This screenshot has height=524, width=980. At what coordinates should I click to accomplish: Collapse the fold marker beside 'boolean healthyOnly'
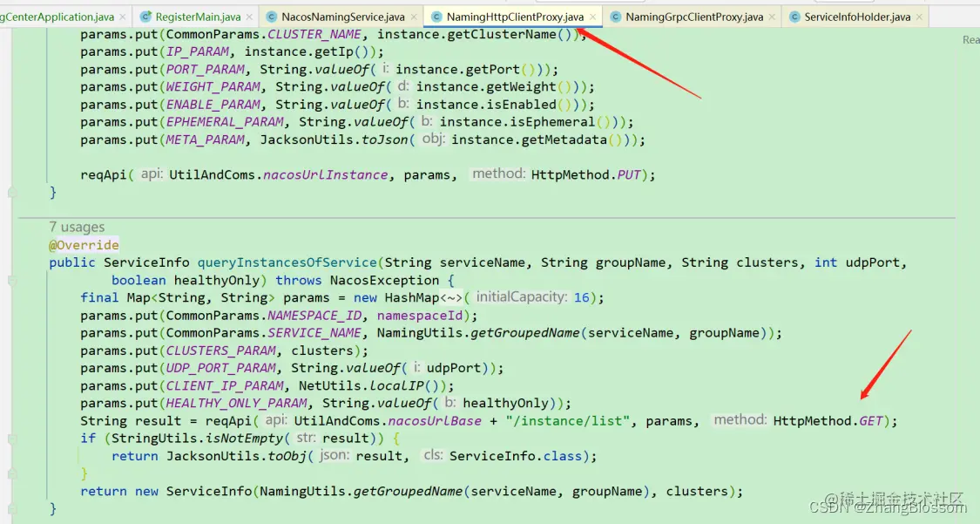(x=12, y=281)
